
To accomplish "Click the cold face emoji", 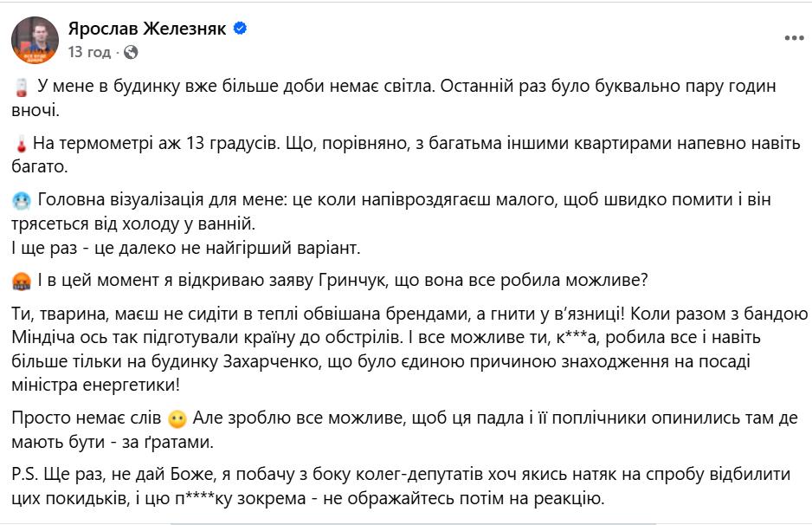I will pyautogui.click(x=22, y=201).
